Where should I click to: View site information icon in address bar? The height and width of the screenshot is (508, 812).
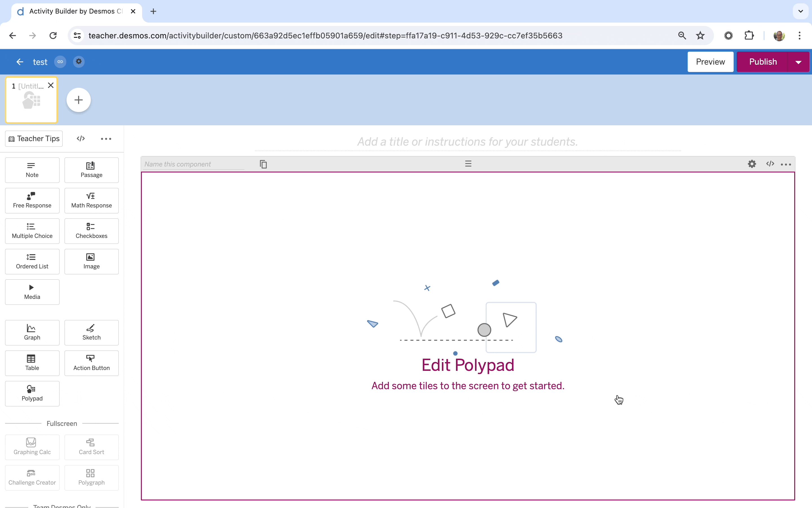pos(77,36)
